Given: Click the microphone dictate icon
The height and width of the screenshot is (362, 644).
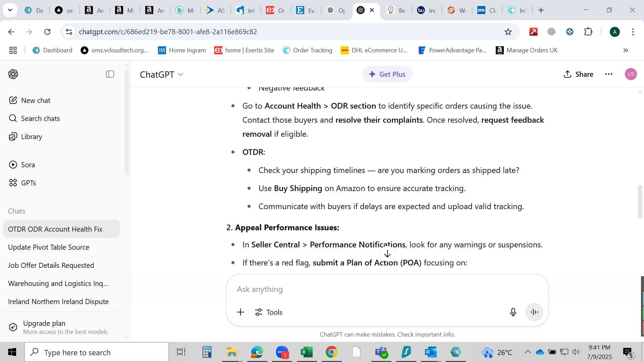Looking at the screenshot, I should click(x=513, y=312).
